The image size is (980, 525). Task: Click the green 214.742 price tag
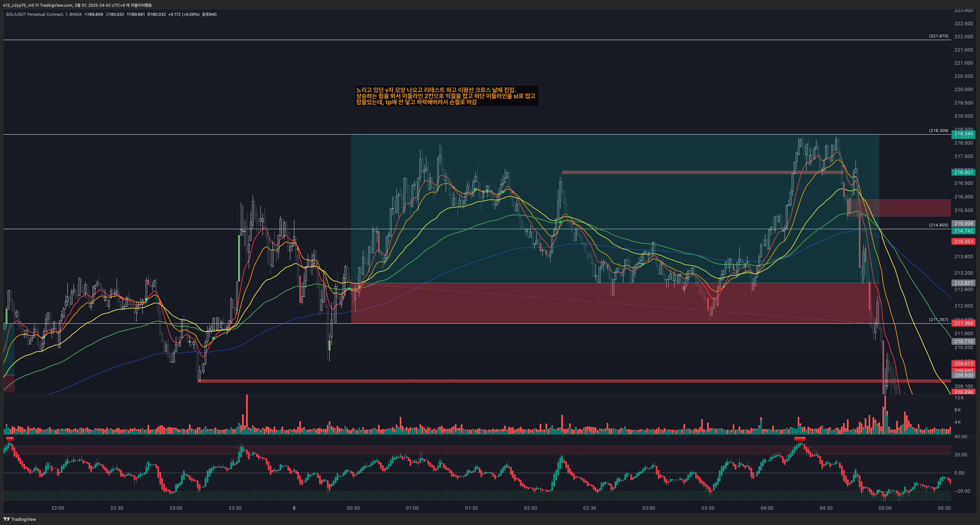[963, 231]
